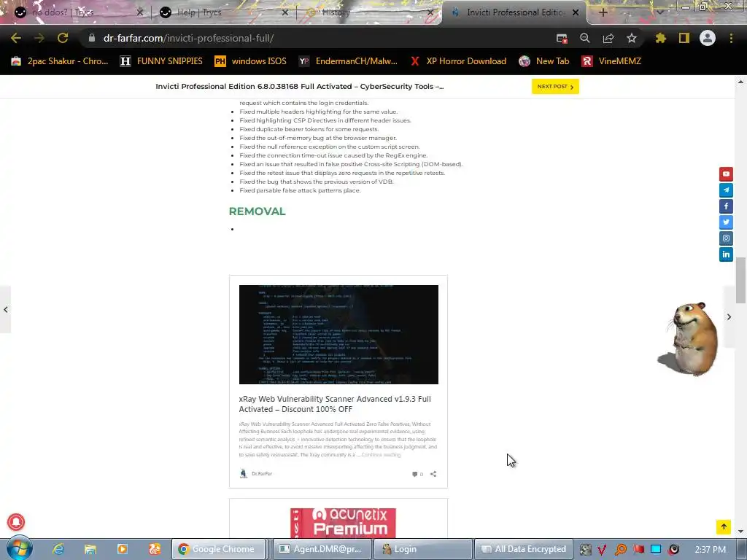This screenshot has height=560, width=747.
Task: Open the 2pac Shakur bookmark
Action: coord(60,61)
